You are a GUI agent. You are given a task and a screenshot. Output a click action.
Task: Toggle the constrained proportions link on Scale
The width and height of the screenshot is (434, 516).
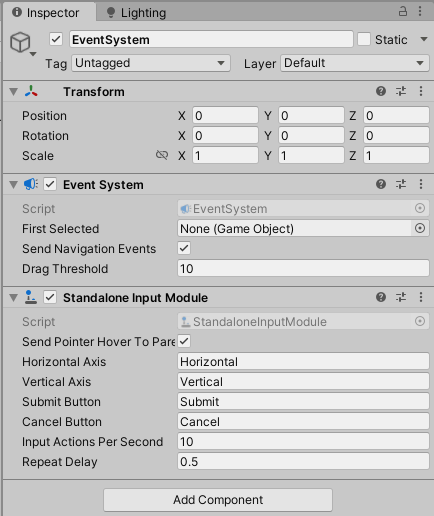click(x=162, y=155)
